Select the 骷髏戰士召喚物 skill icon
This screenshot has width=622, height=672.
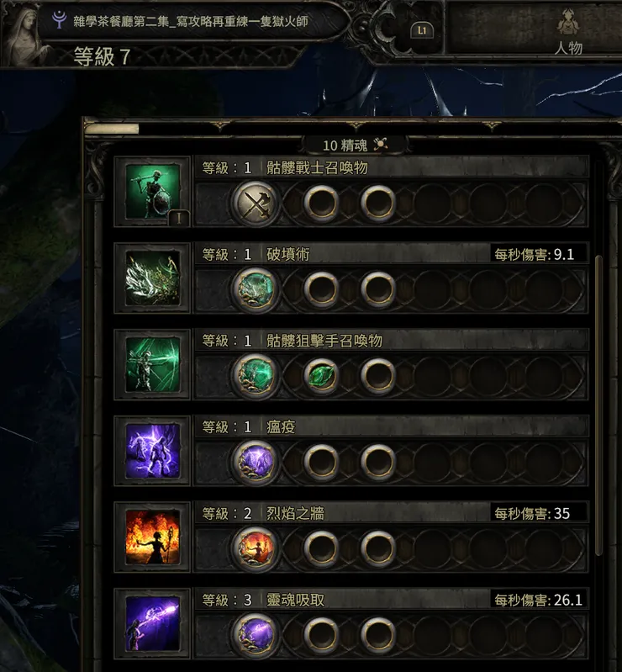152,192
